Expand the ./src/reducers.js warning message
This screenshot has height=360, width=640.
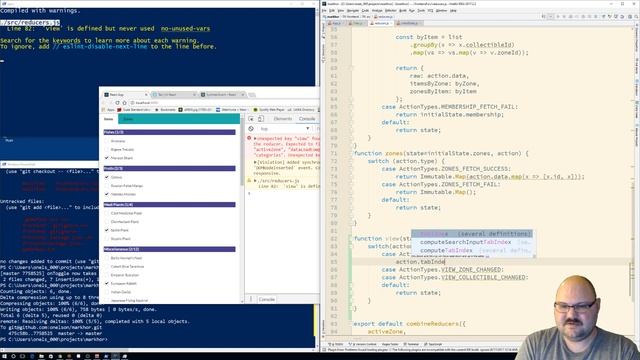255,180
